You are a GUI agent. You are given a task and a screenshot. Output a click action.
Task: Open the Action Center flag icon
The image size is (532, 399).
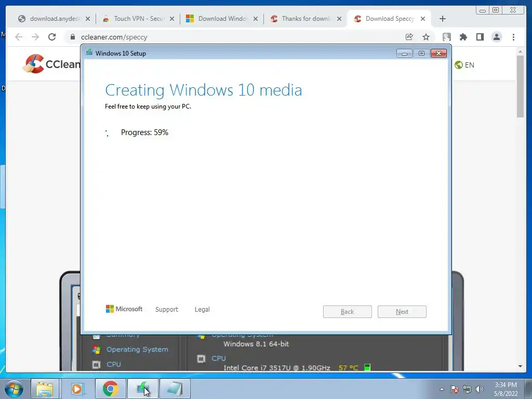454,389
